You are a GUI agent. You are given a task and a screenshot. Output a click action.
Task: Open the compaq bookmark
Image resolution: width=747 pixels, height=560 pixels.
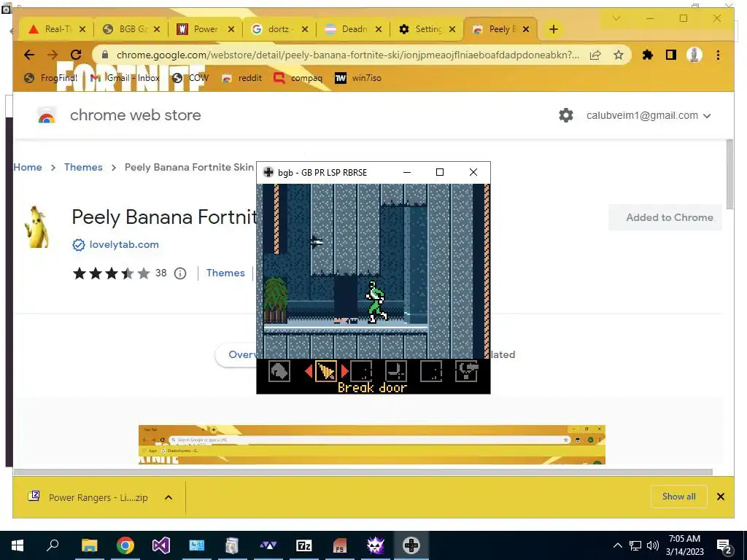(298, 77)
